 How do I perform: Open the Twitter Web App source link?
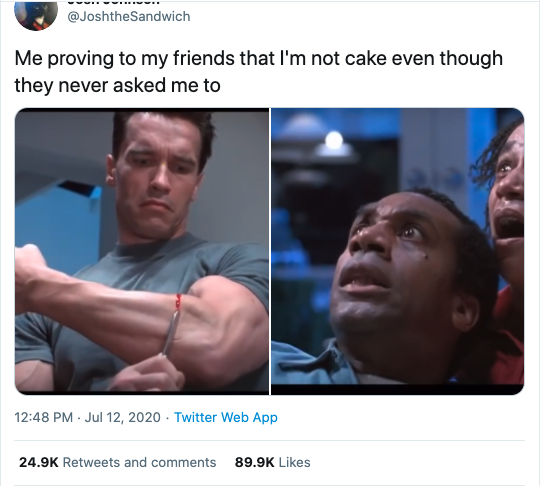(x=226, y=417)
